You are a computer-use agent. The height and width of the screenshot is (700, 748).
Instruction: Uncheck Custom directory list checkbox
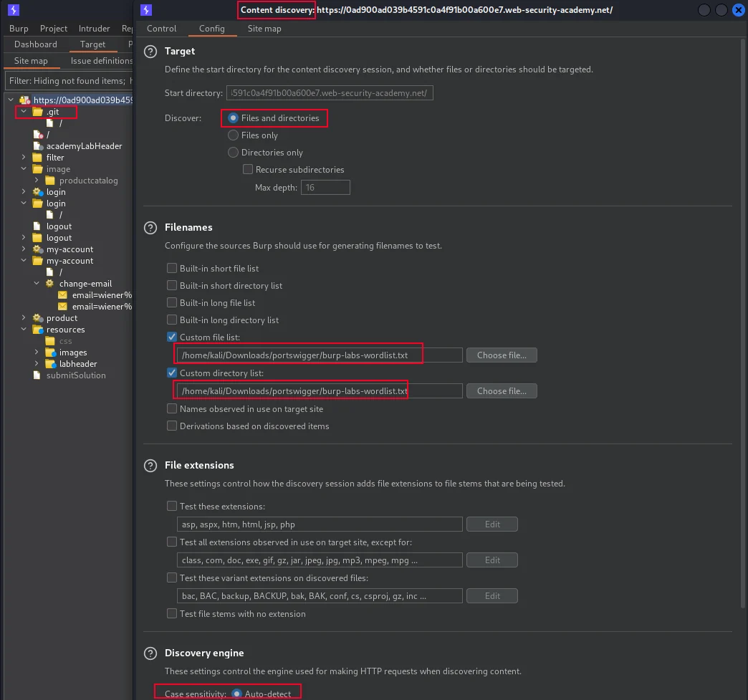pos(172,373)
